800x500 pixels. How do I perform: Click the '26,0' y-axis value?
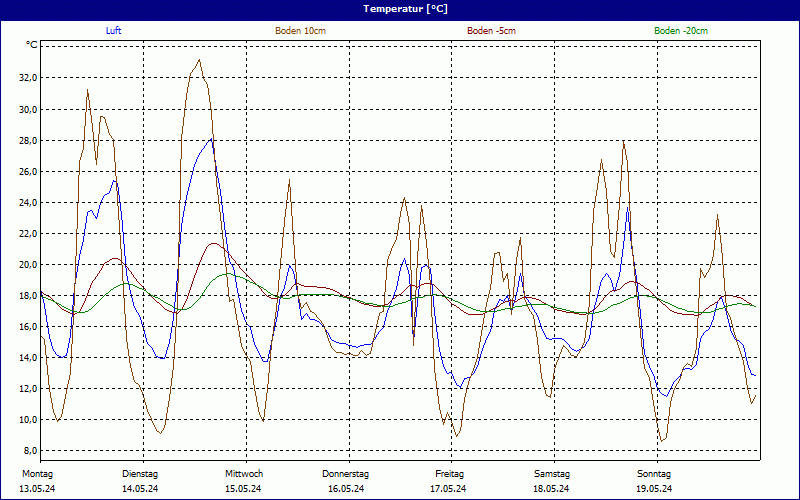coord(29,171)
